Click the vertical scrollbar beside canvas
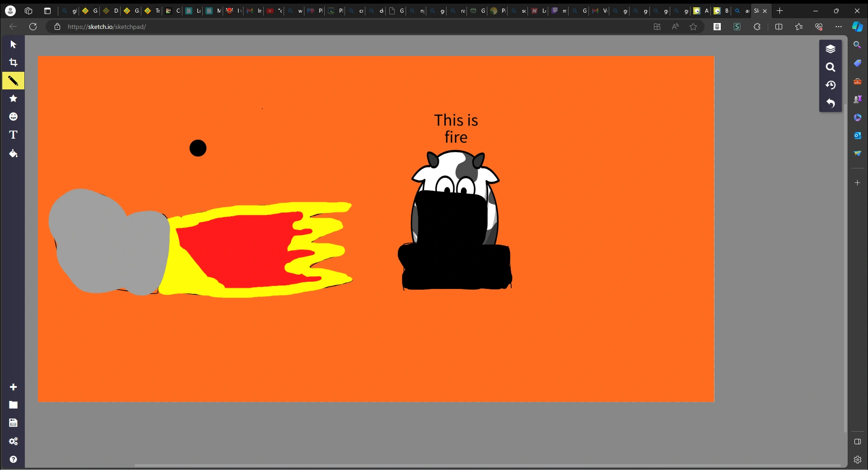Viewport: 868px width, 470px height. point(845,267)
